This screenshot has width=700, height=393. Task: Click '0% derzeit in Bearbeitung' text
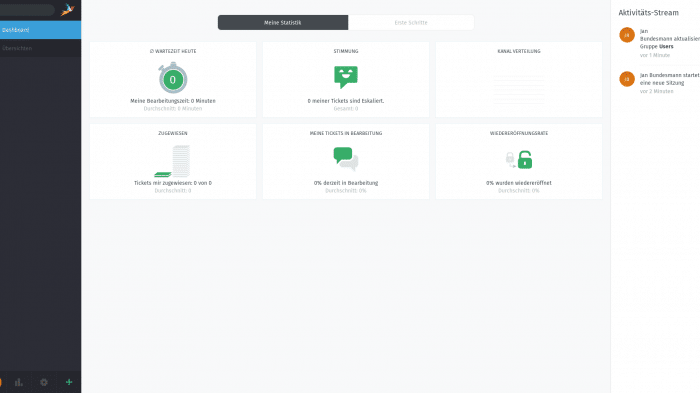click(x=346, y=183)
